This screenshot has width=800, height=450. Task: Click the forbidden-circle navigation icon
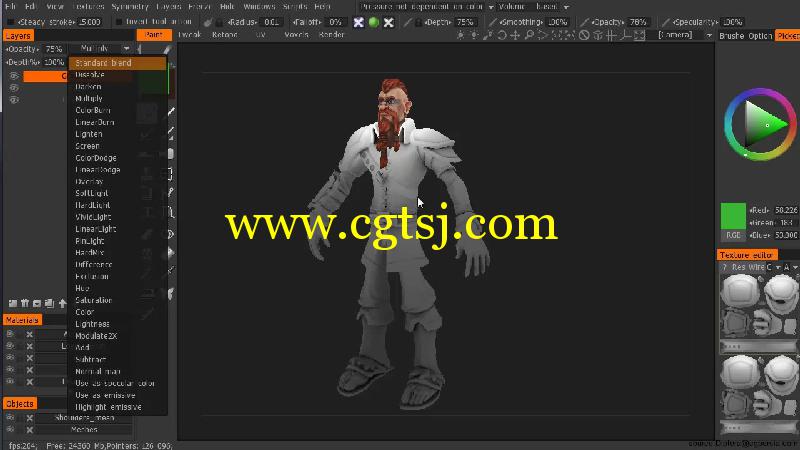tap(584, 35)
